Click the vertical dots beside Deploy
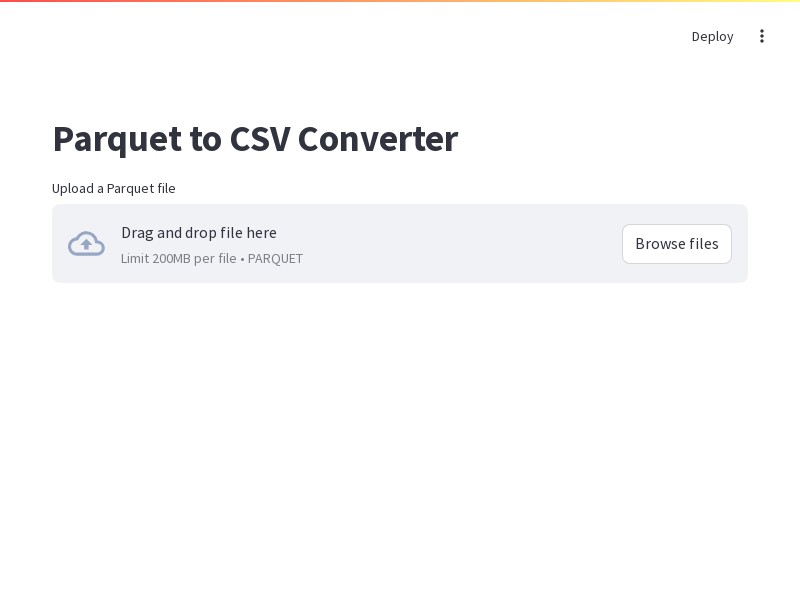 coord(761,36)
